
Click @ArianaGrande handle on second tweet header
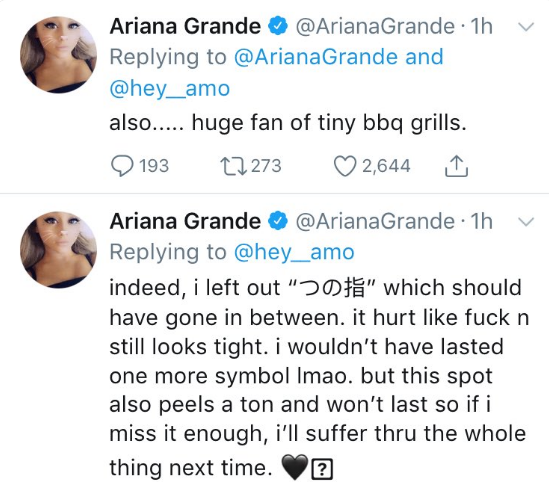pos(375,222)
